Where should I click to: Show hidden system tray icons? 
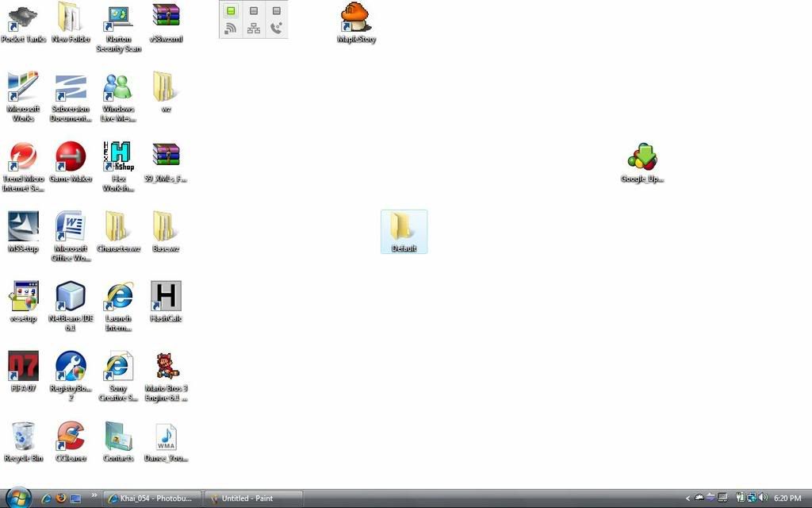tap(688, 498)
